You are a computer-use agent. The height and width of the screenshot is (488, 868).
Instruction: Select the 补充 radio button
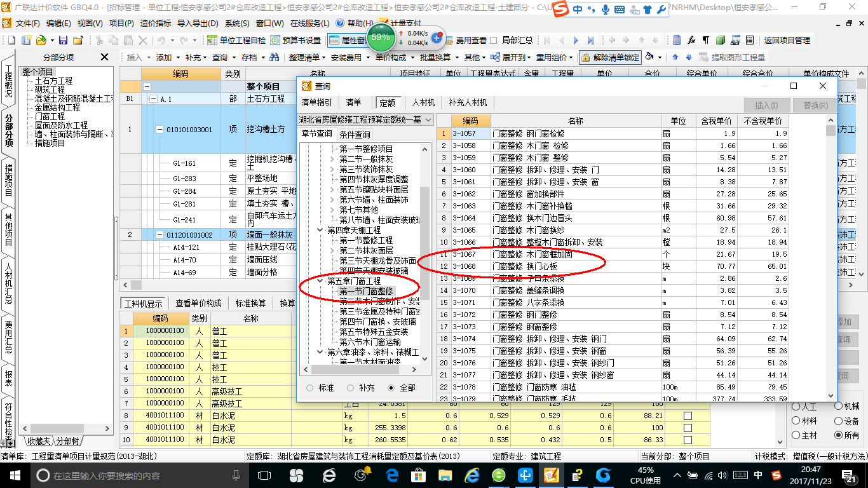pyautogui.click(x=350, y=388)
